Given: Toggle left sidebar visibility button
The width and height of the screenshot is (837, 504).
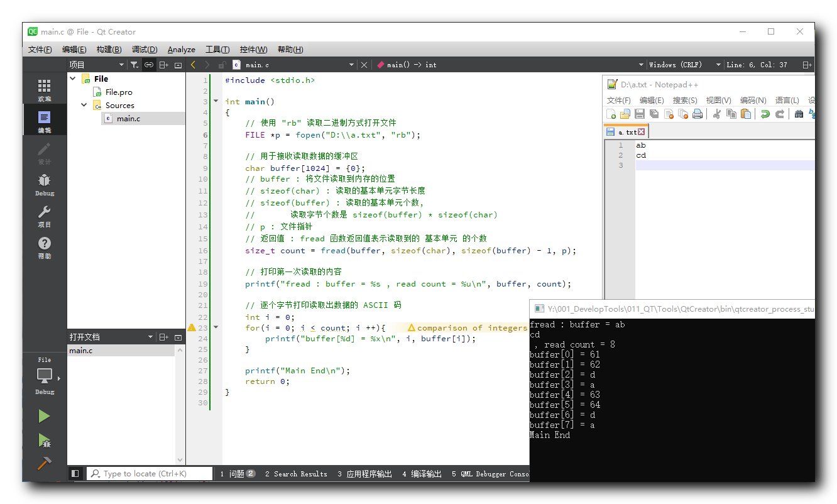Looking at the screenshot, I should pos(75,474).
